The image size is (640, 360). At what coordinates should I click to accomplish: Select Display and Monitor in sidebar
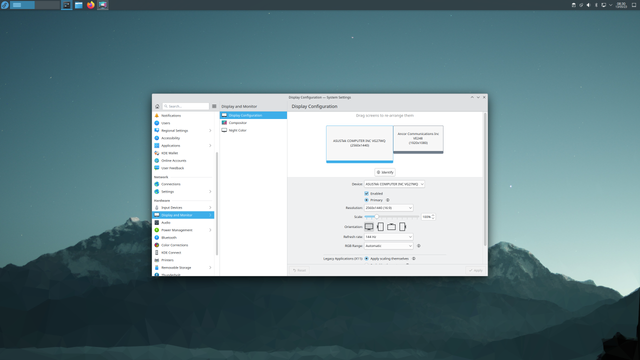[183, 215]
